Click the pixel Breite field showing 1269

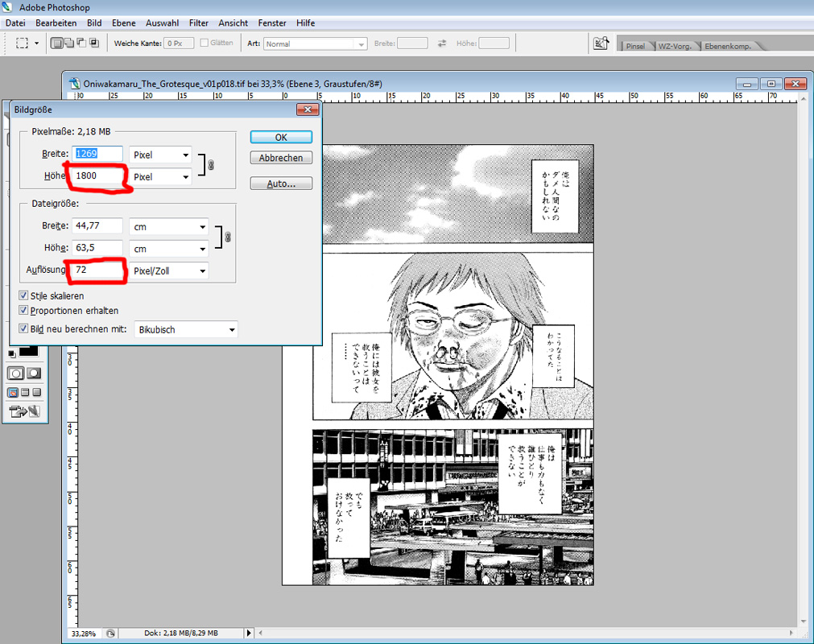[x=97, y=154]
